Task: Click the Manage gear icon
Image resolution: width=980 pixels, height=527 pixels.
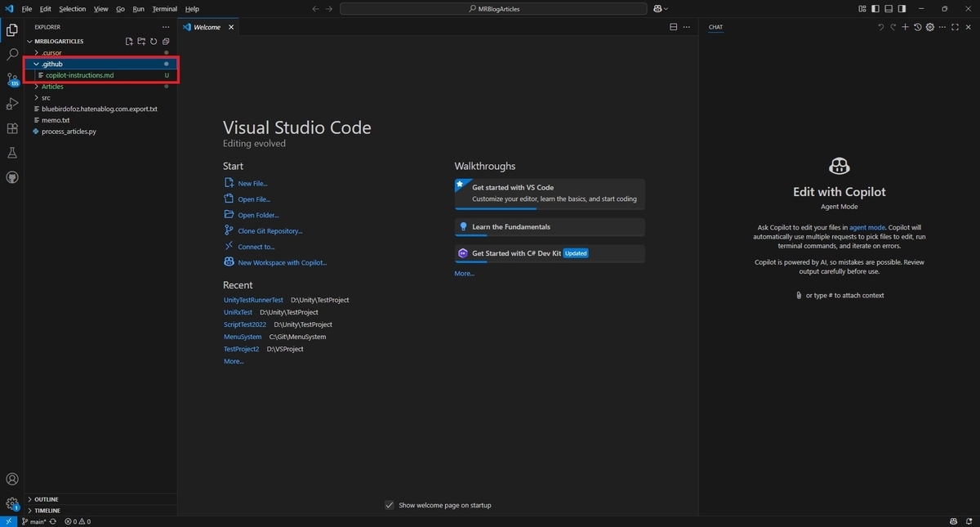Action: [12, 504]
